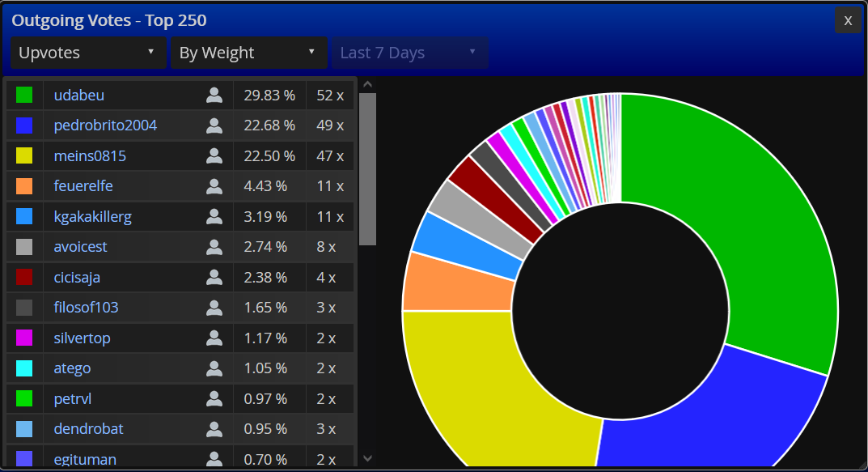Click the 47 x vote count
Viewport: 868px width, 472px height.
[x=330, y=155]
